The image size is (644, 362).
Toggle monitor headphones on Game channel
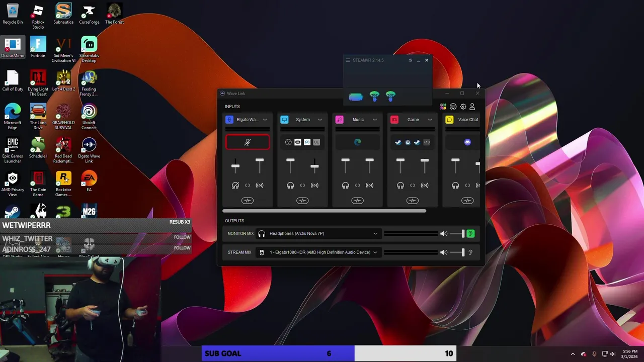pyautogui.click(x=400, y=186)
